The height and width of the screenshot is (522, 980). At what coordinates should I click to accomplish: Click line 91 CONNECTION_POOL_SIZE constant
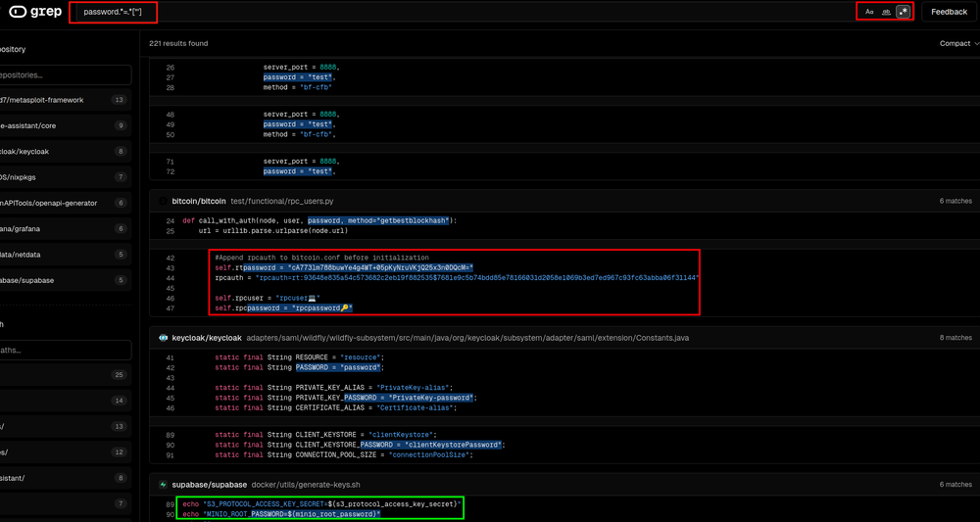tap(343, 455)
